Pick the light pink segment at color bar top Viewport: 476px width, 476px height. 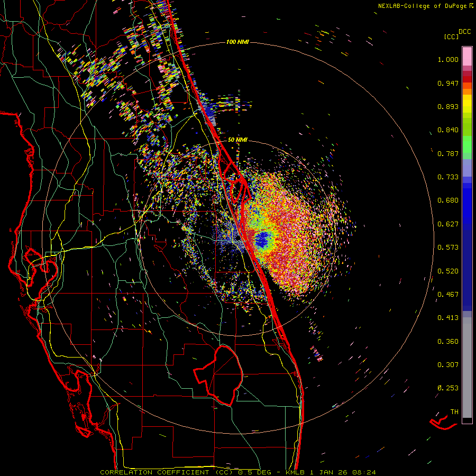click(467, 57)
